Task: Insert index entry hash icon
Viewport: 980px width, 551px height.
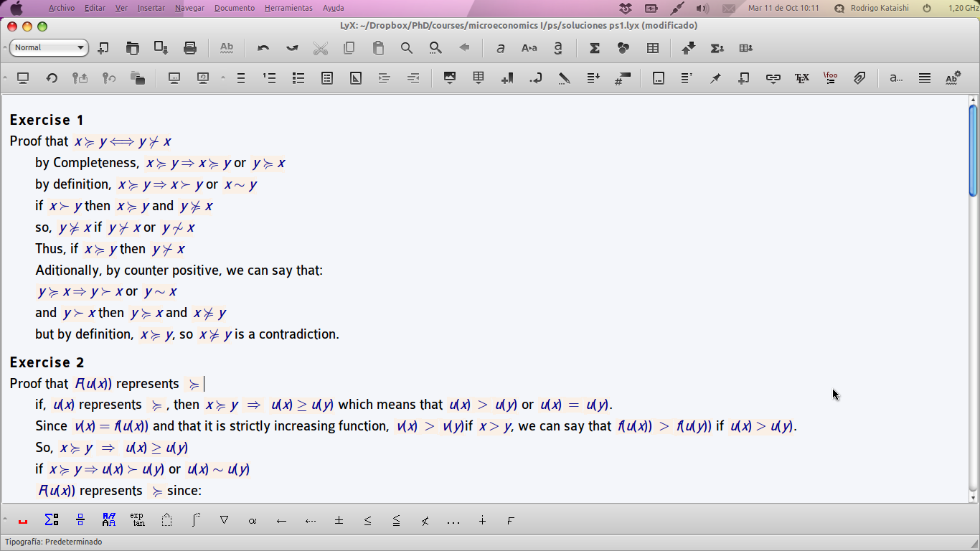Action: tap(623, 78)
